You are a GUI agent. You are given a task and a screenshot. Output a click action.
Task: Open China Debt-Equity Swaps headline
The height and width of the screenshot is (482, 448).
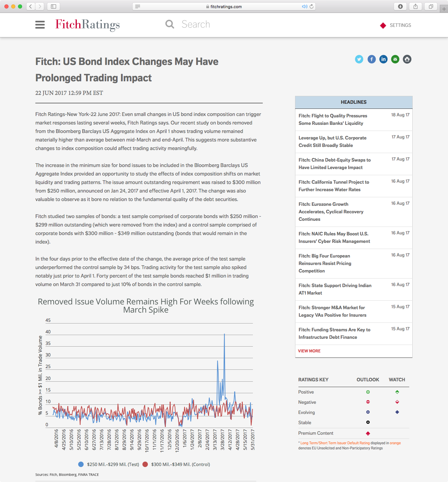(334, 164)
